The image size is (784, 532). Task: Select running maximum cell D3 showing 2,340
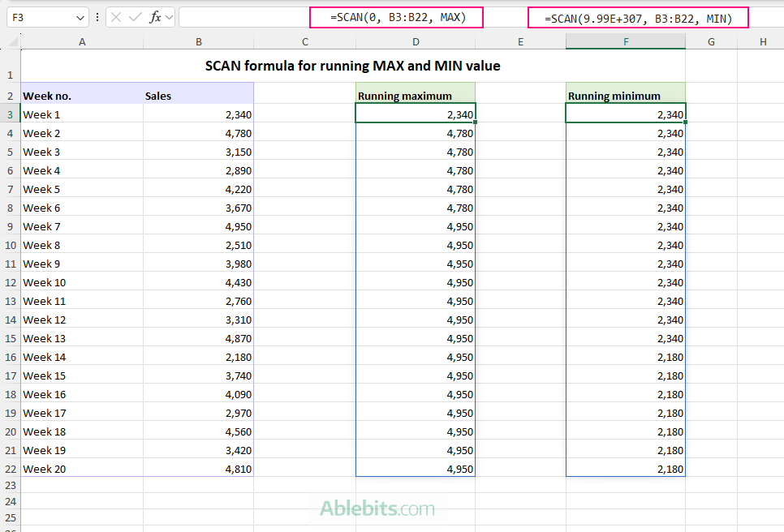[x=416, y=114]
